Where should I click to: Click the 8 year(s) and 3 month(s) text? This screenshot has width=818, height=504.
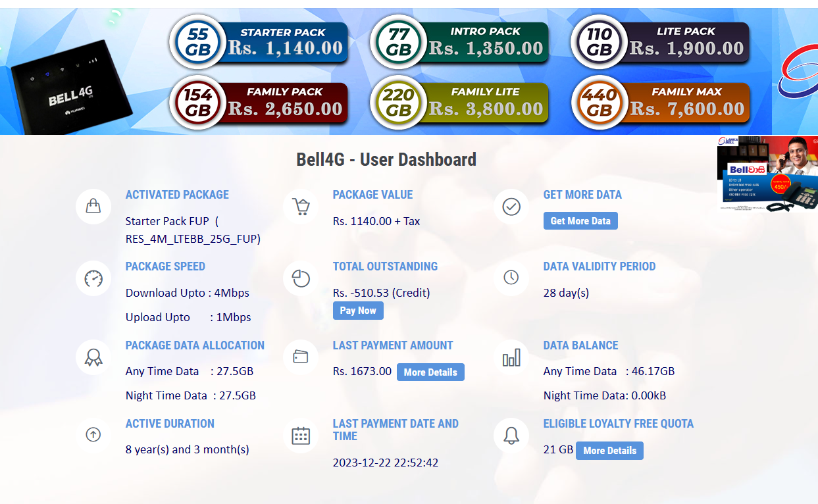[x=188, y=450]
